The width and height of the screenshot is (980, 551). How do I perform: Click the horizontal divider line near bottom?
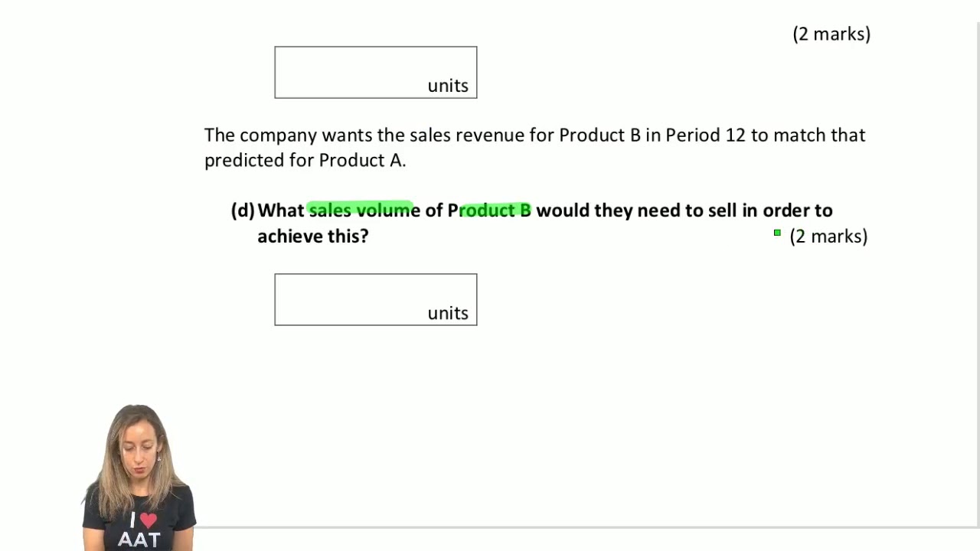pyautogui.click(x=582, y=527)
